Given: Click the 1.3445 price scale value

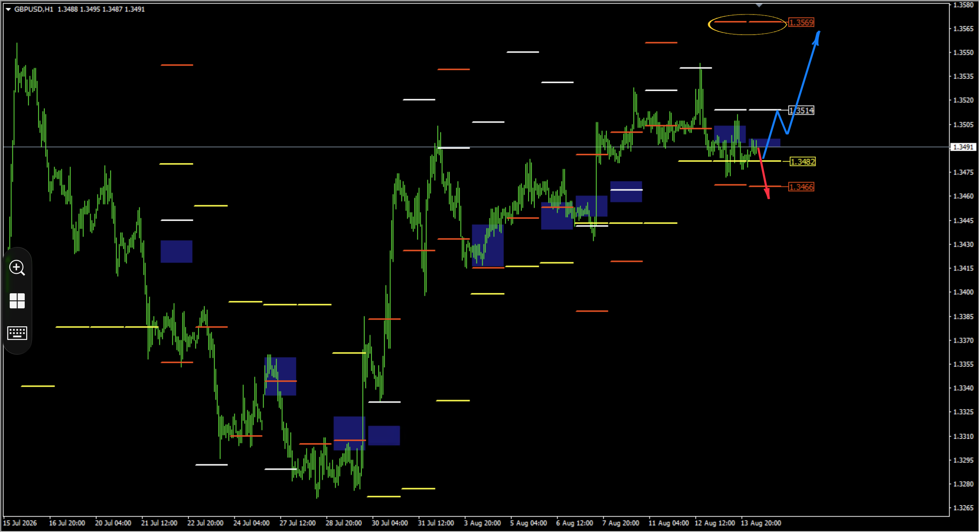Looking at the screenshot, I should (x=963, y=220).
